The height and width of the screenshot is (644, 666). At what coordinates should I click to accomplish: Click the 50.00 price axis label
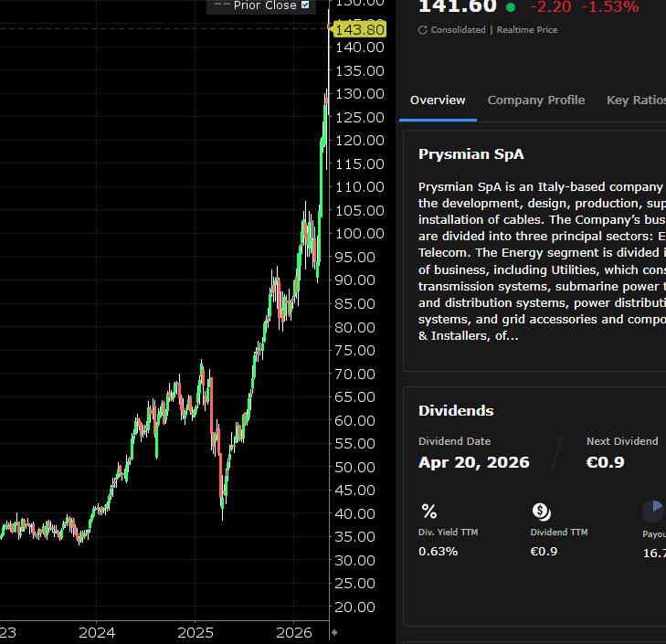(x=355, y=468)
